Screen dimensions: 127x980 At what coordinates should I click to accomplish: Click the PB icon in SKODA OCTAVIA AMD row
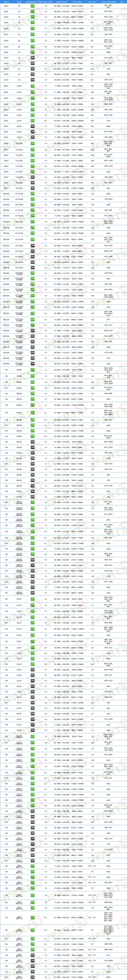point(32,194)
